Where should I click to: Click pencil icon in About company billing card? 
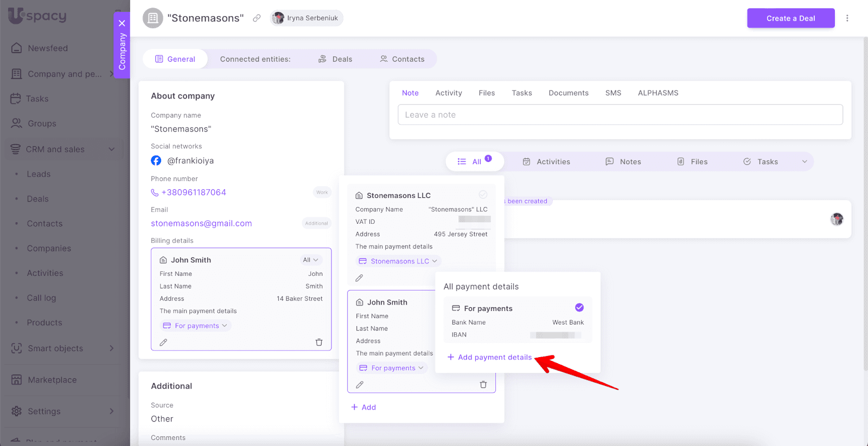[x=163, y=342]
